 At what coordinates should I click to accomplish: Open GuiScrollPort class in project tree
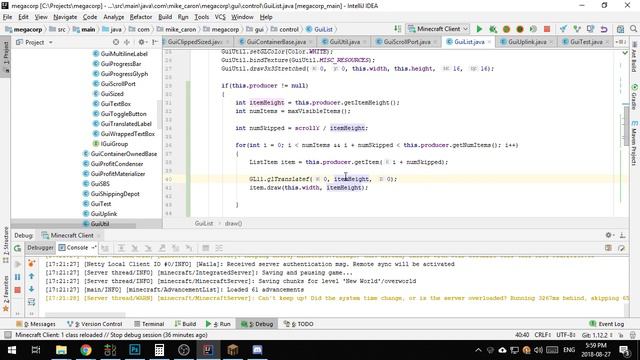[118, 84]
